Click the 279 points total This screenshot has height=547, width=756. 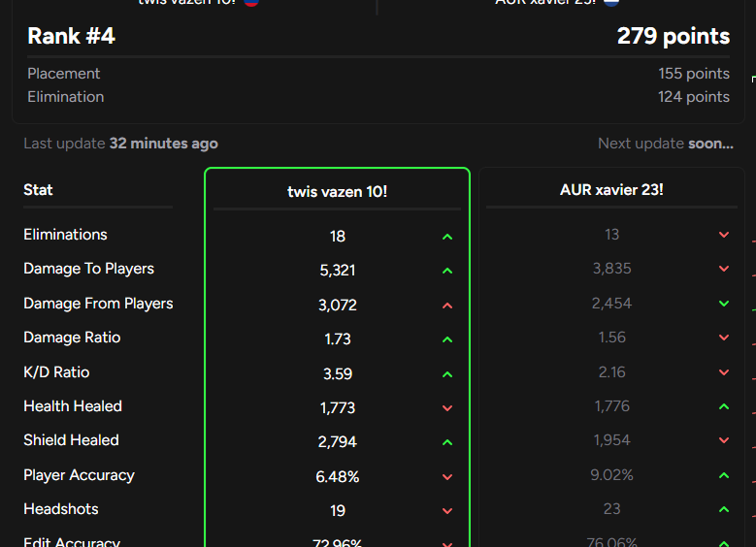point(674,36)
